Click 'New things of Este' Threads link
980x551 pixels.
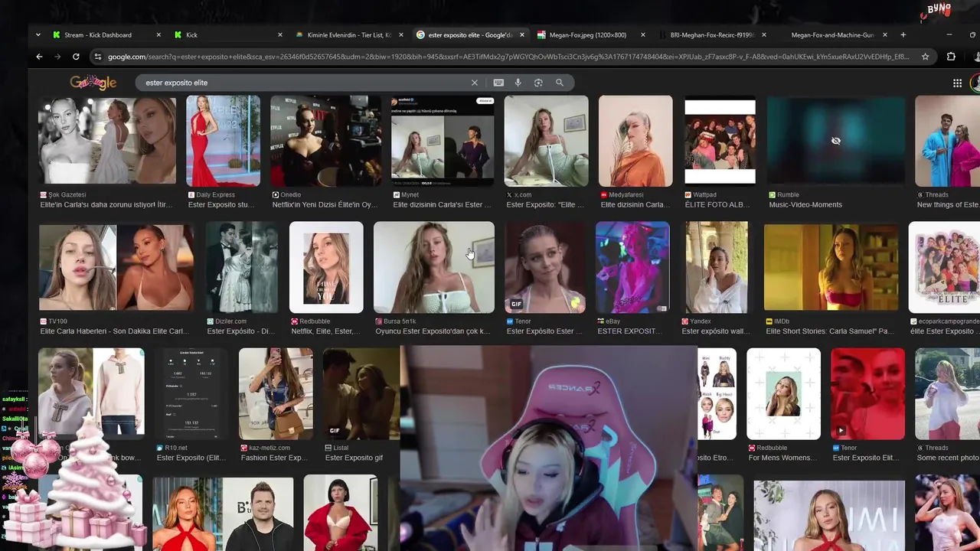click(948, 205)
